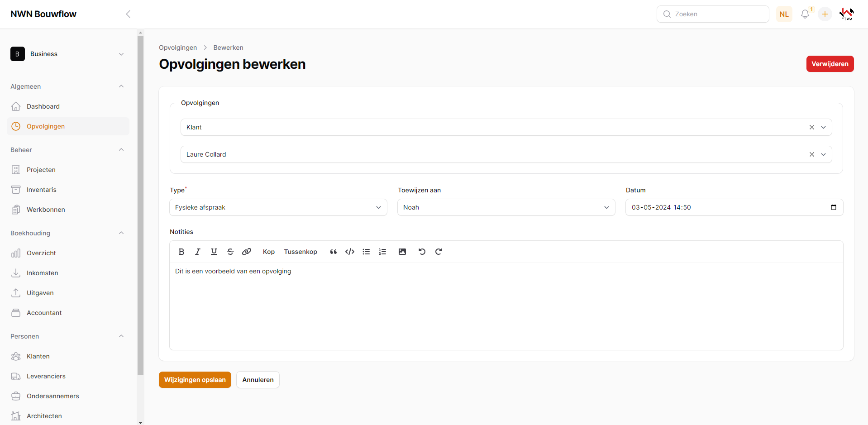The height and width of the screenshot is (425, 868).
Task: Add a code block in notes
Action: (350, 252)
